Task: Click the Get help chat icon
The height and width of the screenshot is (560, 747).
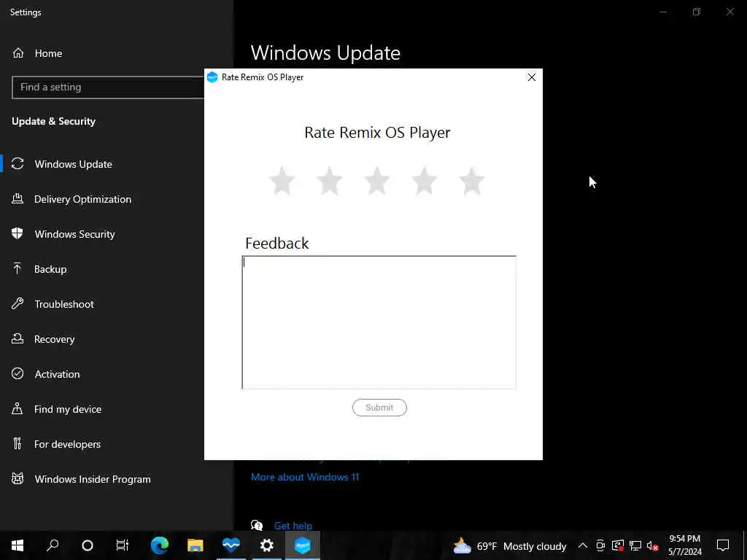Action: [x=257, y=525]
